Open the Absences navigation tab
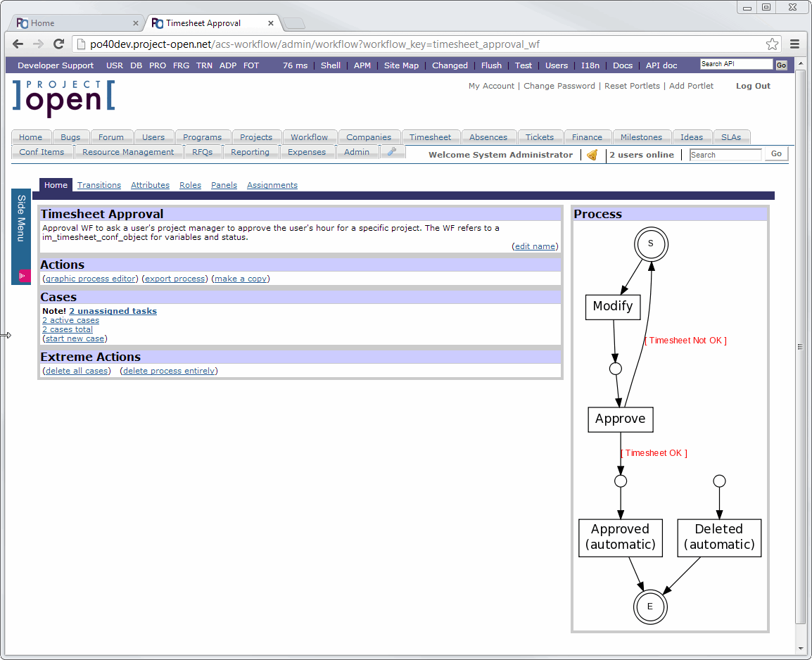This screenshot has width=812, height=660. point(488,137)
